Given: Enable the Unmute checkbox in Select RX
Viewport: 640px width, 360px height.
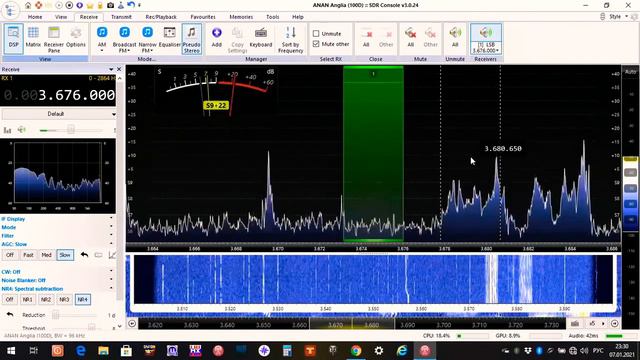Looking at the screenshot, I should click(x=316, y=33).
